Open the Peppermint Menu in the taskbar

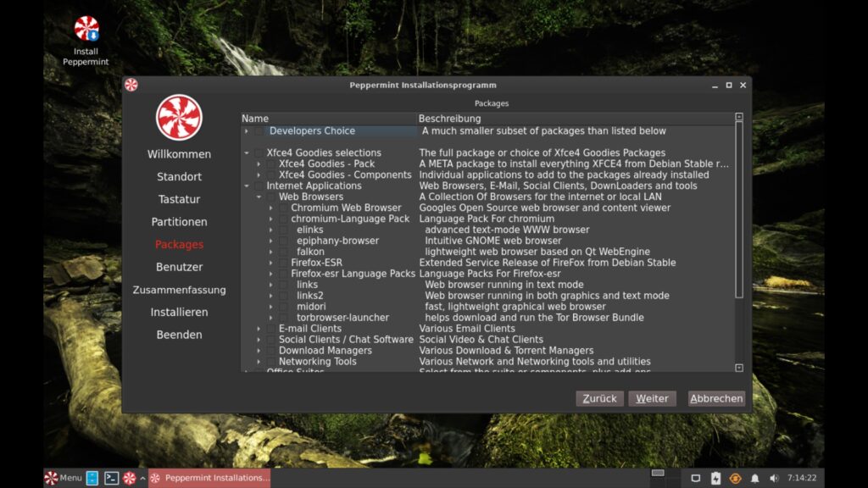63,478
